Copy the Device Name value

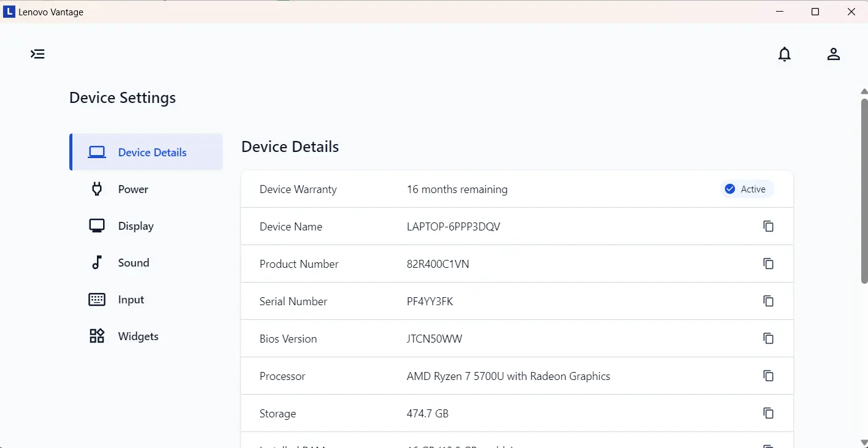click(x=768, y=226)
